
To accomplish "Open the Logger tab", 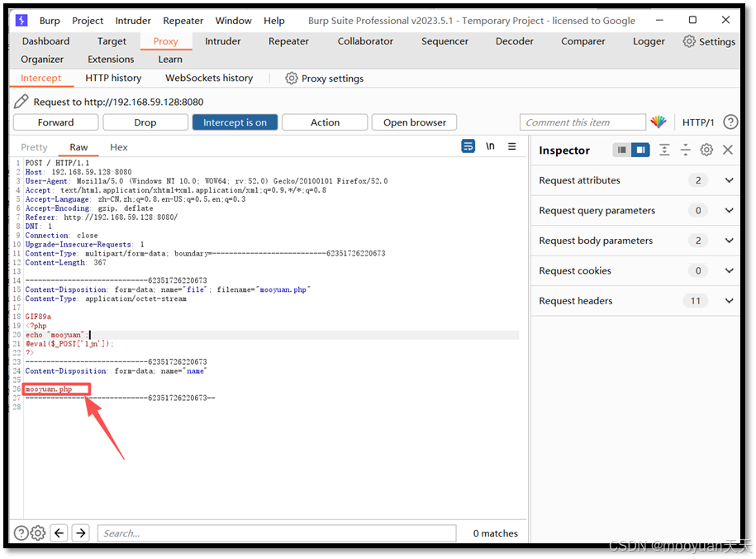I will tap(649, 41).
